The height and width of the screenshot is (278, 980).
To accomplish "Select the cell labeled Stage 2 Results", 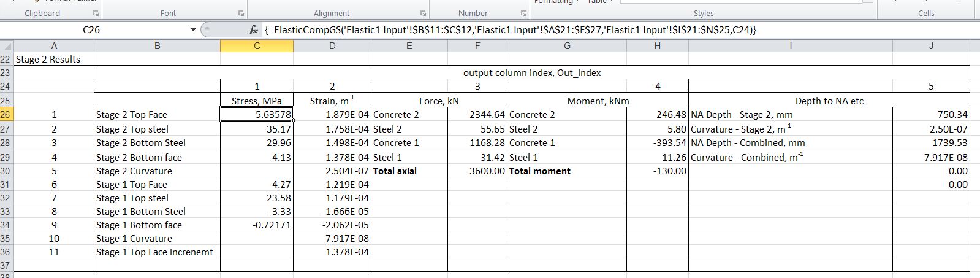I will click(48, 60).
